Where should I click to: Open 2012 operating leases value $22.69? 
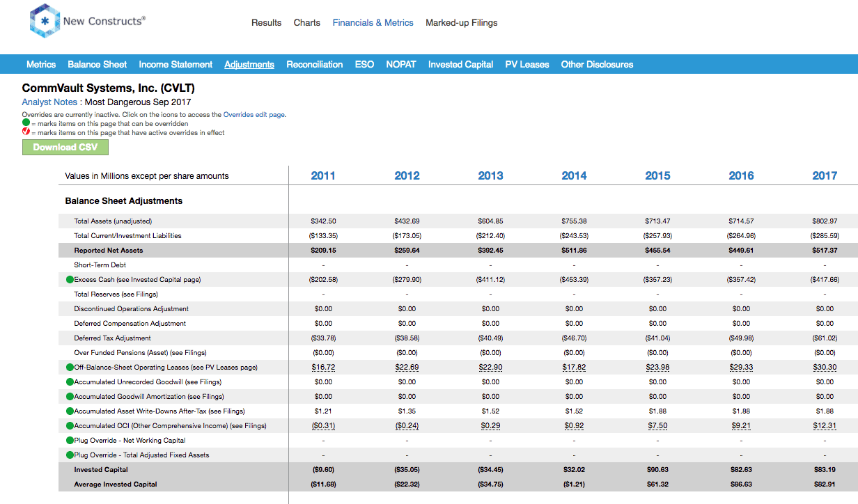pos(407,368)
